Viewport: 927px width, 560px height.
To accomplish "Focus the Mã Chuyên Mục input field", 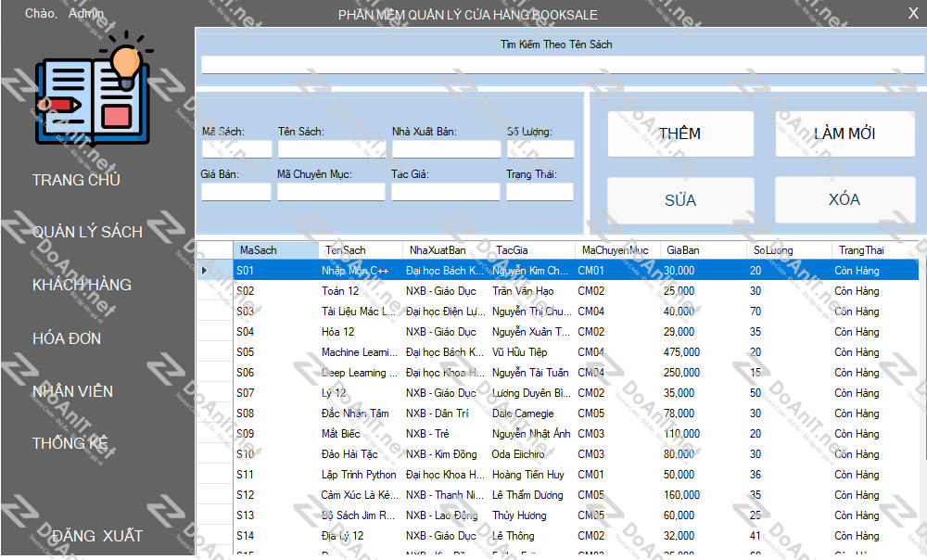I will point(331,192).
